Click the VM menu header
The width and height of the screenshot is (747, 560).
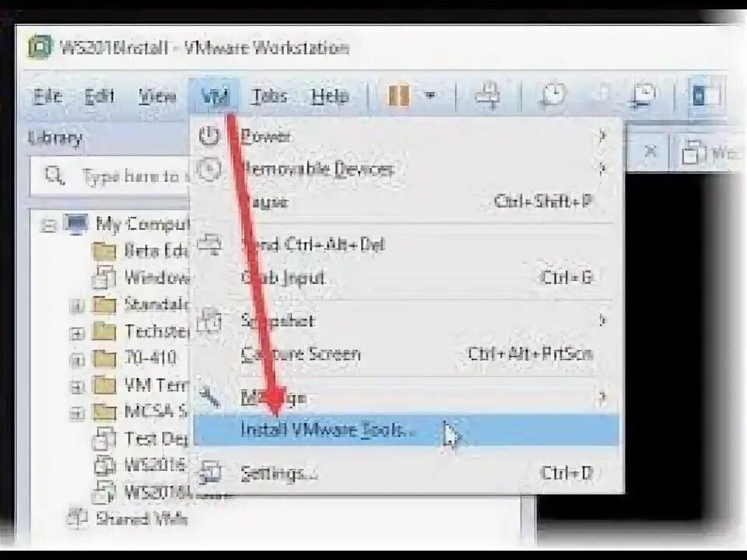coord(214,96)
